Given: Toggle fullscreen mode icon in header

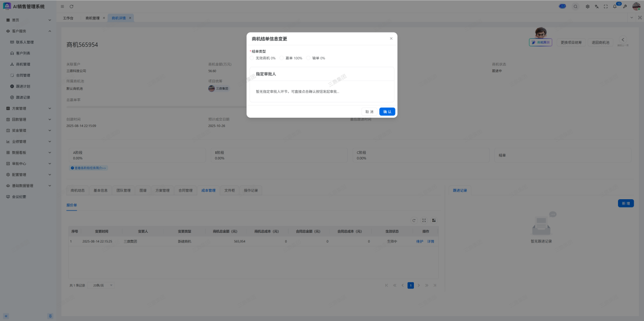Looking at the screenshot, I should (x=606, y=7).
